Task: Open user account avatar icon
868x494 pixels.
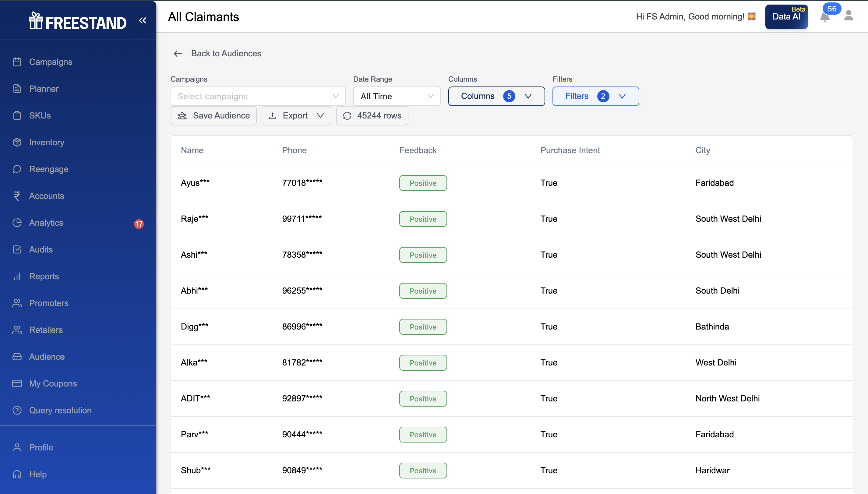Action: coord(848,16)
